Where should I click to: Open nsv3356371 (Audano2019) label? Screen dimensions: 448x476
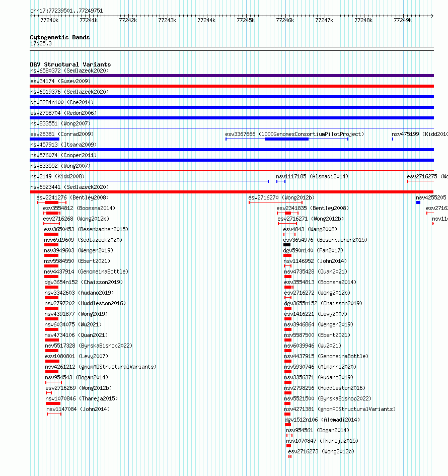tap(319, 378)
